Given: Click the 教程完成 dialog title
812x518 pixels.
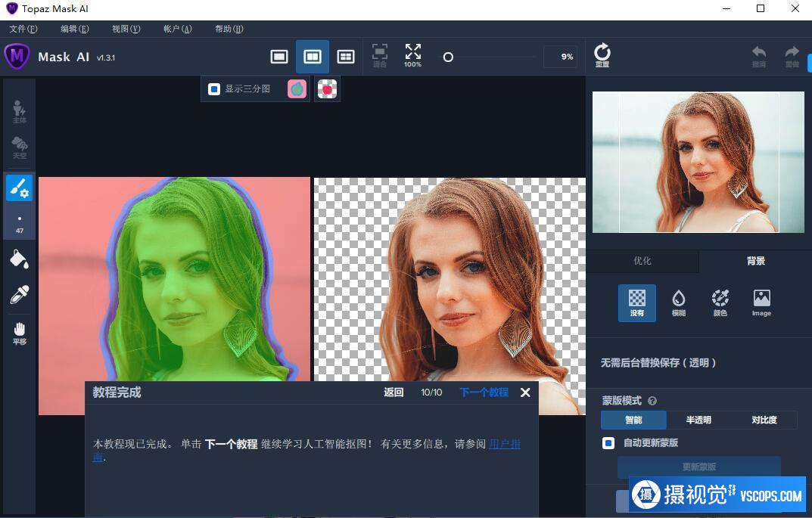Looking at the screenshot, I should (117, 392).
